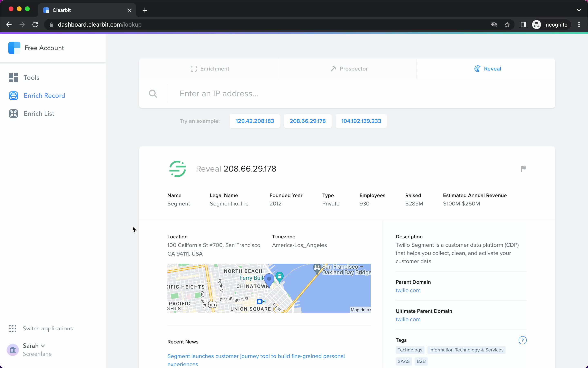Try example IP 129.42.208.183
This screenshot has height=368, width=588.
coord(255,121)
